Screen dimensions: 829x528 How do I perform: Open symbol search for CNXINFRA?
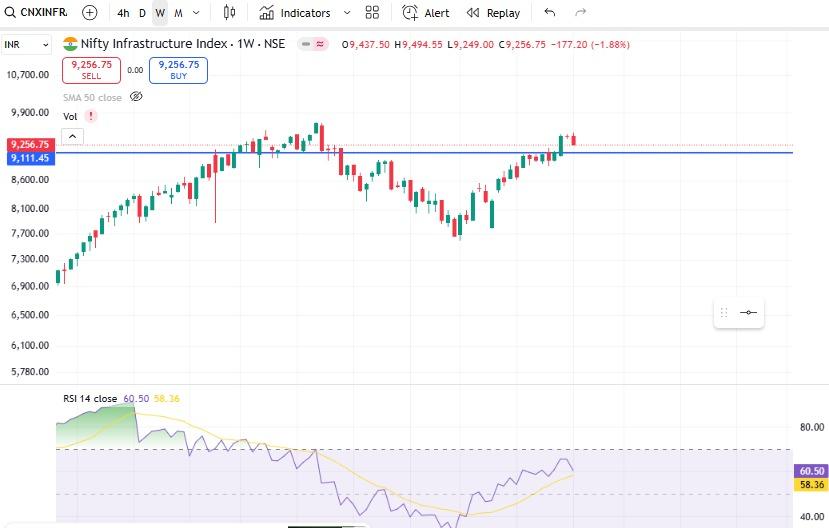(36, 12)
